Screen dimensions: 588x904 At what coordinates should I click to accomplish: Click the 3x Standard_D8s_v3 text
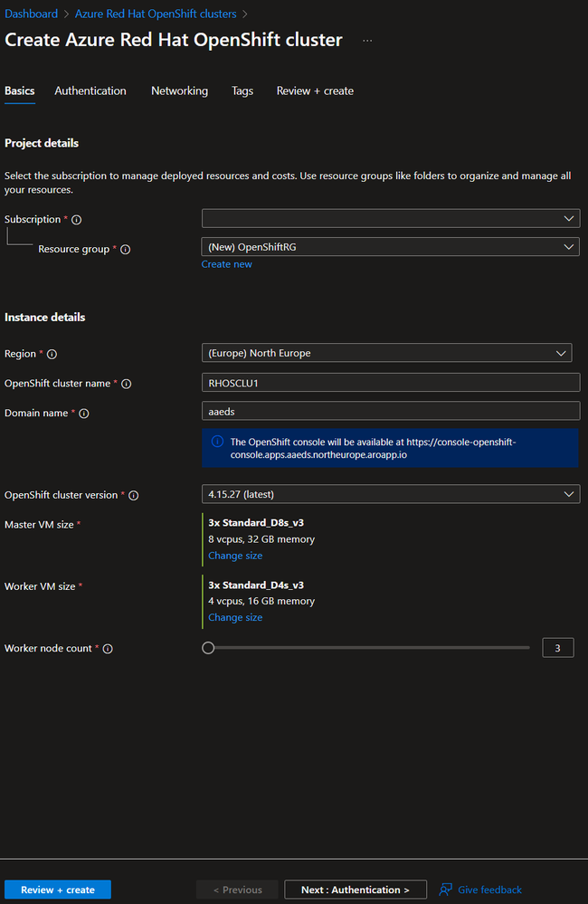(256, 523)
